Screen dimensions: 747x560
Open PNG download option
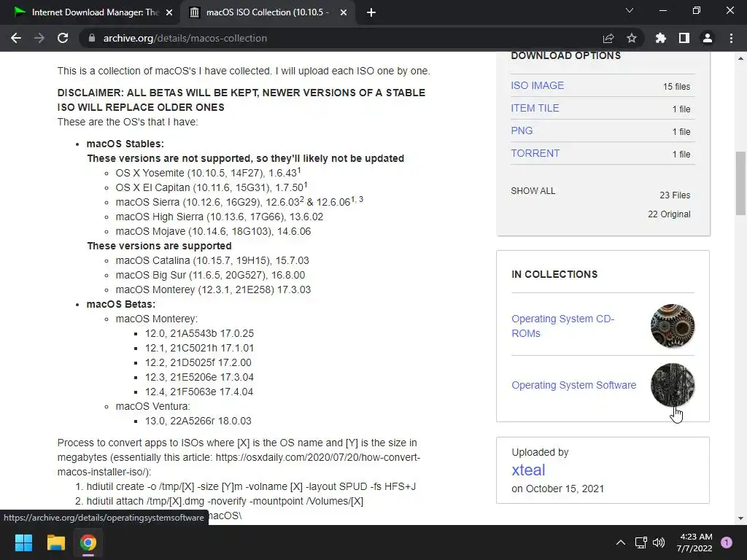point(522,131)
